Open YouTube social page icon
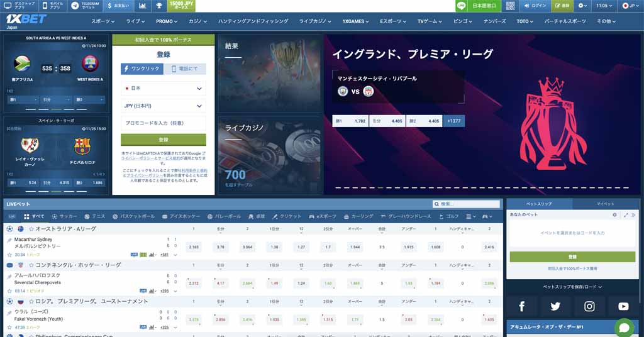The image size is (644, 337). point(623,306)
